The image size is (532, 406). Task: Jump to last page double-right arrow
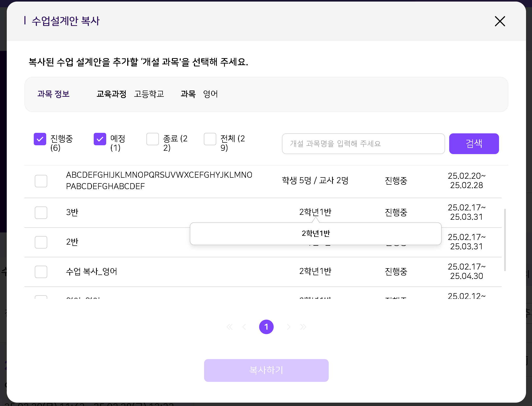(303, 327)
